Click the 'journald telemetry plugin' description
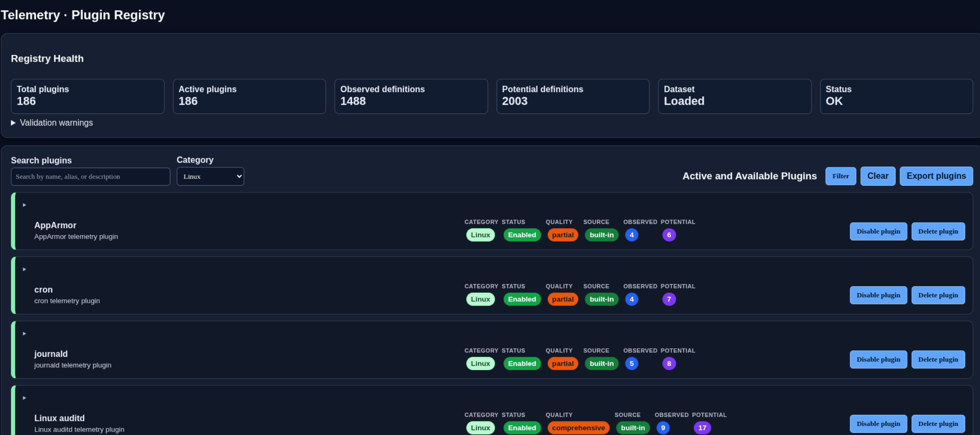Image resolution: width=980 pixels, height=435 pixels. [73, 365]
